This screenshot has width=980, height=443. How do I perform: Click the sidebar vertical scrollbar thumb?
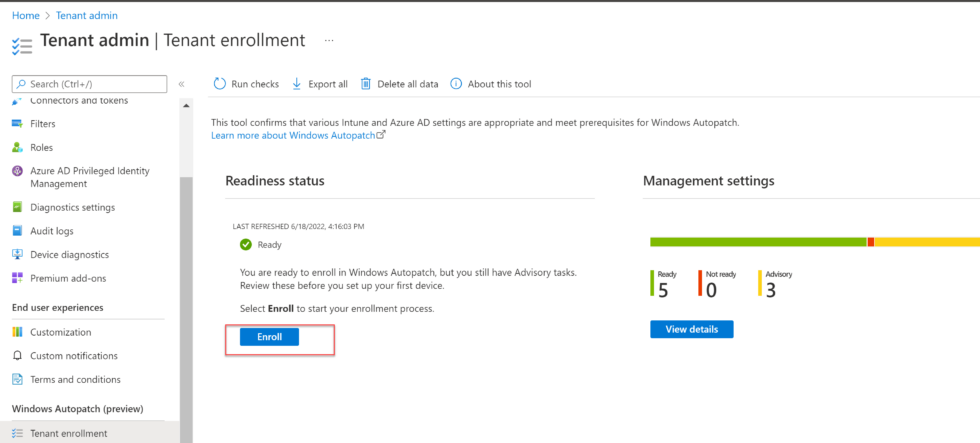point(186,309)
